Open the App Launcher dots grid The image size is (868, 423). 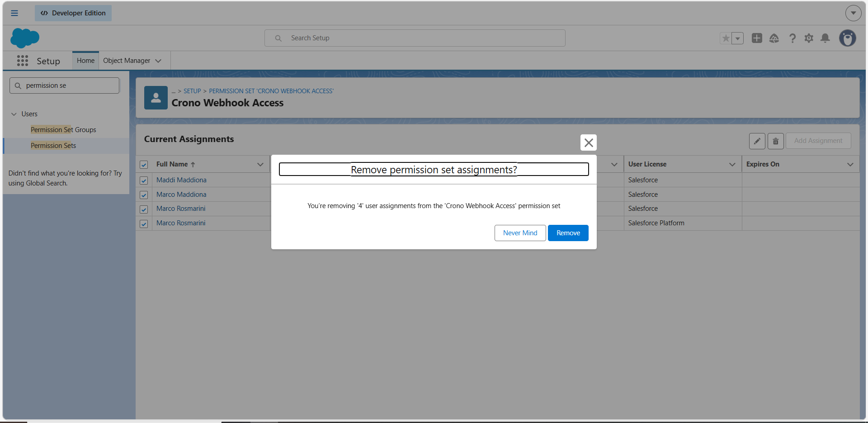pos(23,61)
